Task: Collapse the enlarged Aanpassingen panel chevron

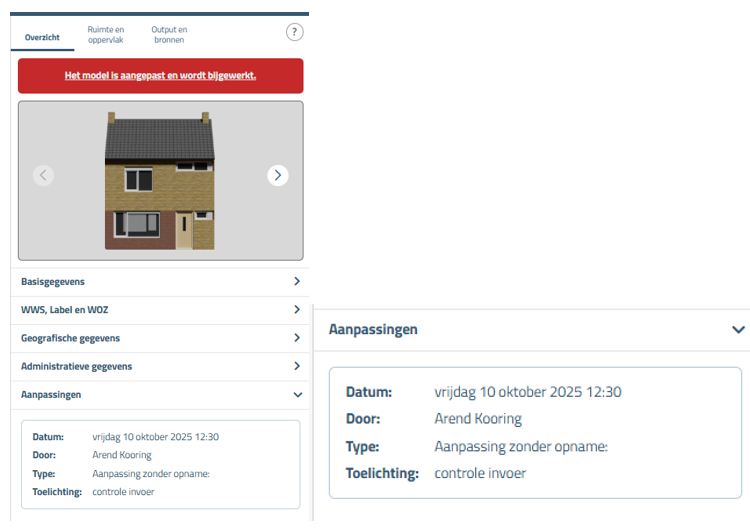Action: [738, 329]
